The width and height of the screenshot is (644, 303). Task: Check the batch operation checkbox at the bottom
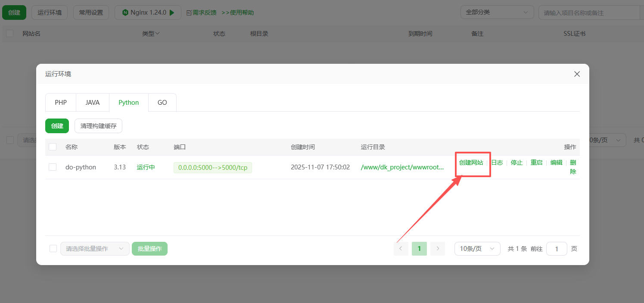tap(53, 248)
